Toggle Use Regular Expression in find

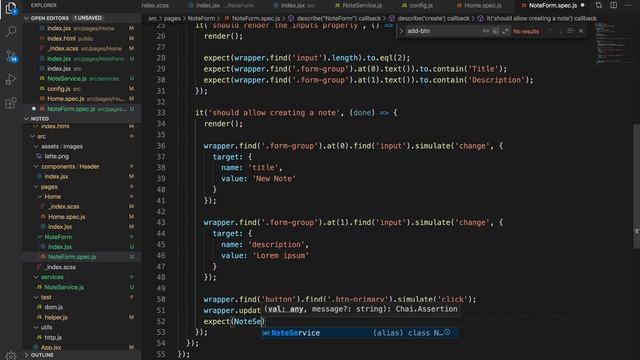(x=505, y=31)
